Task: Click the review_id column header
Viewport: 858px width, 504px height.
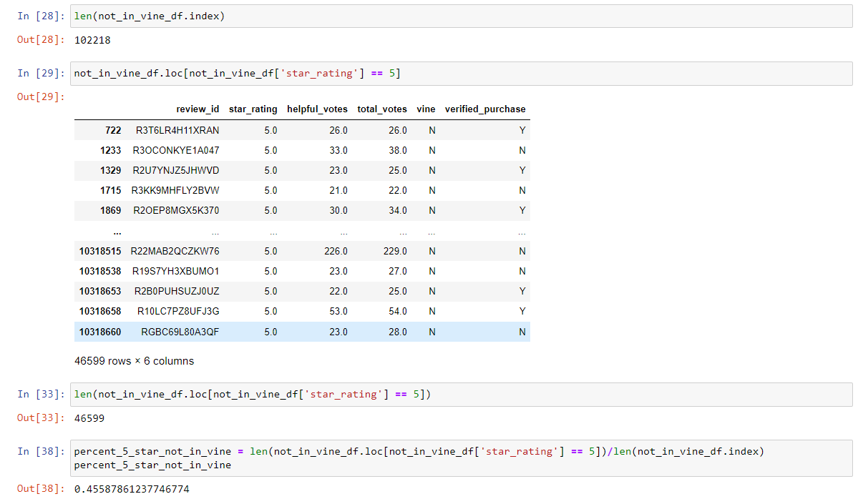Action: tap(198, 109)
